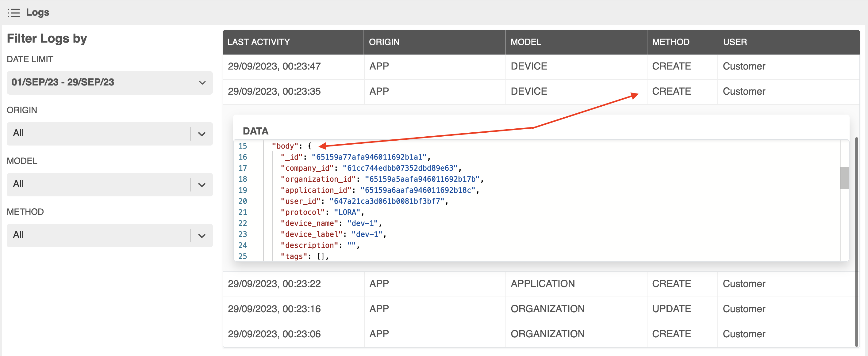Image resolution: width=868 pixels, height=356 pixels.
Task: Collapse log row 29/09/2023, 00:23:35
Action: click(x=541, y=92)
